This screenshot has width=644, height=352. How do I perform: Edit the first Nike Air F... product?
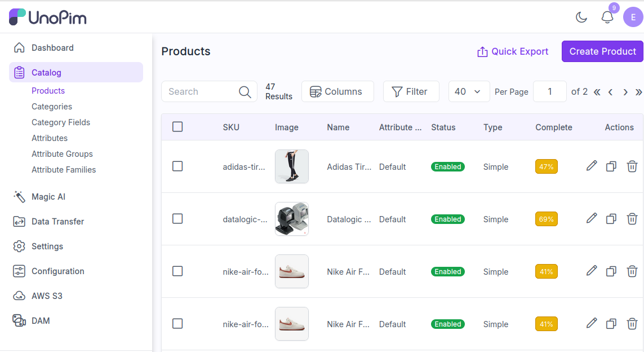point(592,271)
